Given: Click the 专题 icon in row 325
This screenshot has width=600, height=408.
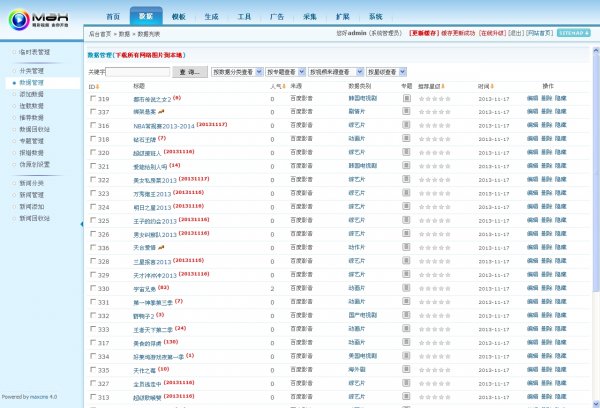Looking at the screenshot, I should pyautogui.click(x=406, y=220).
